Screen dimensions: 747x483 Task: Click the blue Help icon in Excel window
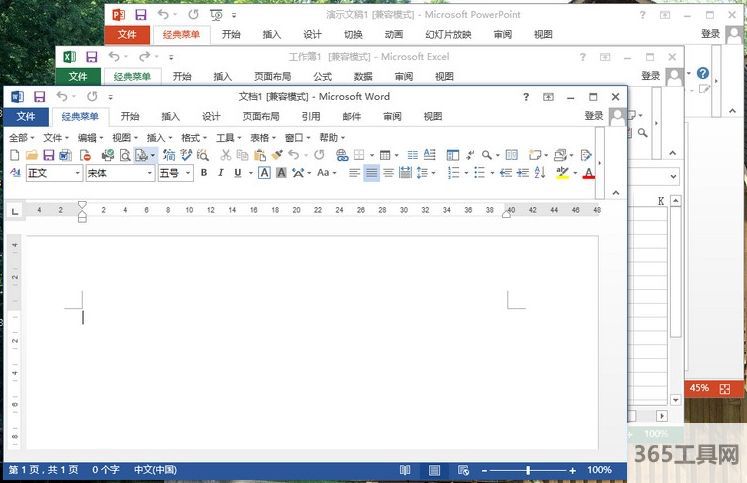tap(703, 73)
